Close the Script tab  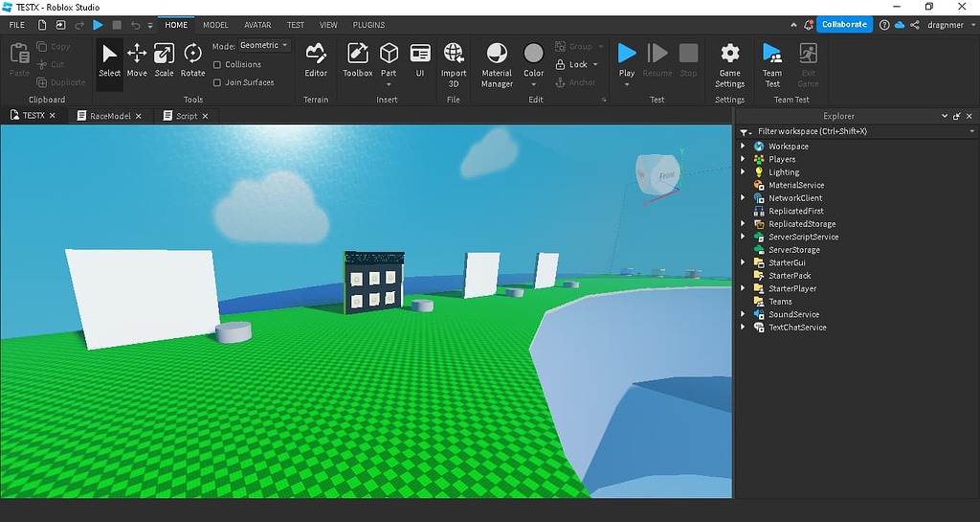205,116
